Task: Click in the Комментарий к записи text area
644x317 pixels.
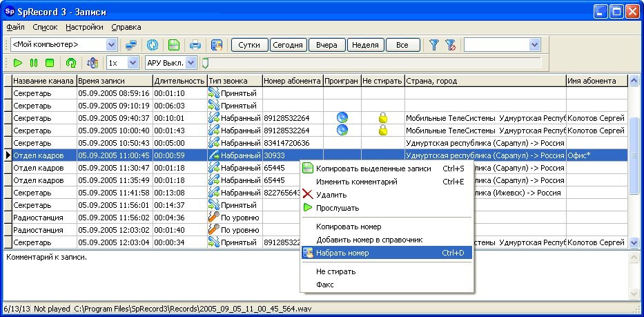Action: (316, 275)
